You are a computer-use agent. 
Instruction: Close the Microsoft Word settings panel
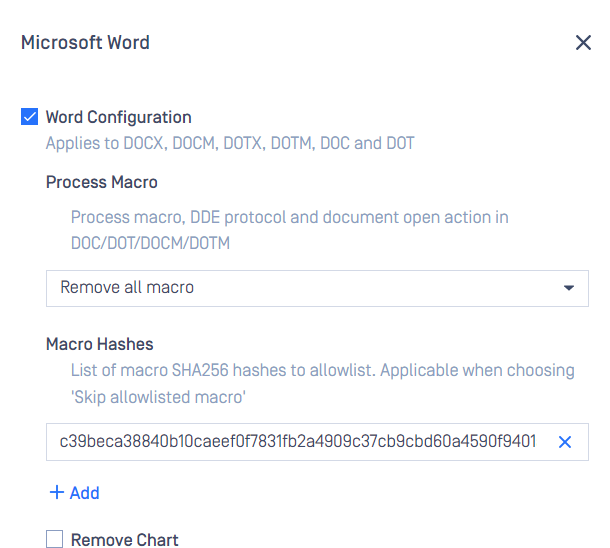tap(583, 43)
